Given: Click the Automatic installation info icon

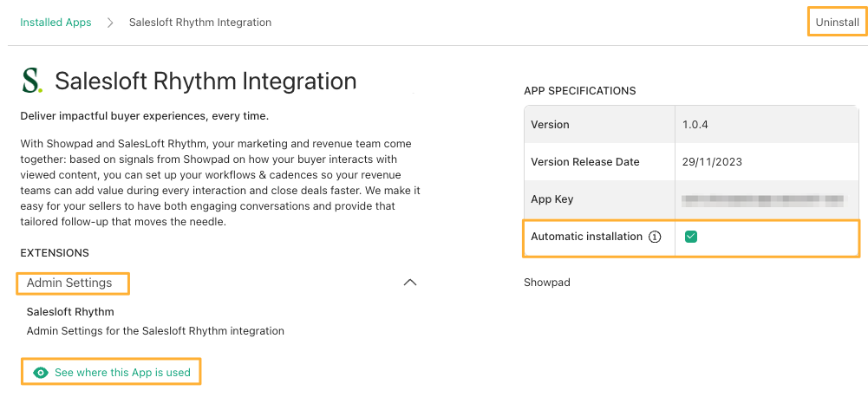Looking at the screenshot, I should (x=655, y=237).
